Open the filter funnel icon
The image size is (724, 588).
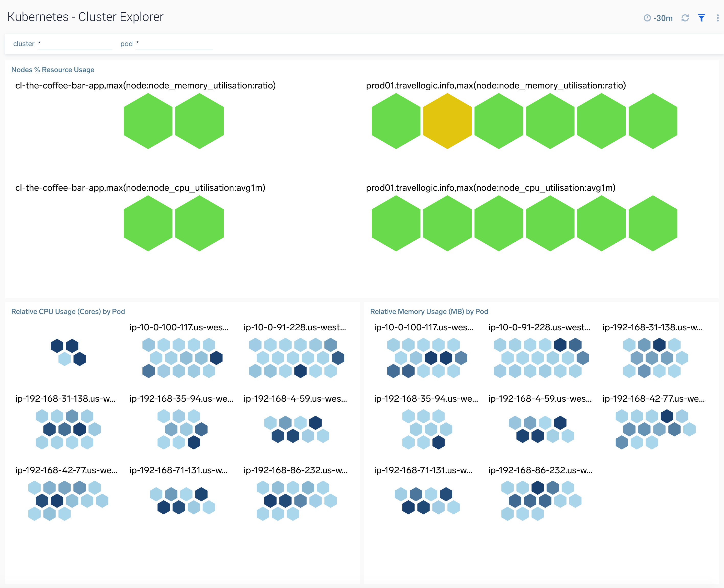[701, 18]
